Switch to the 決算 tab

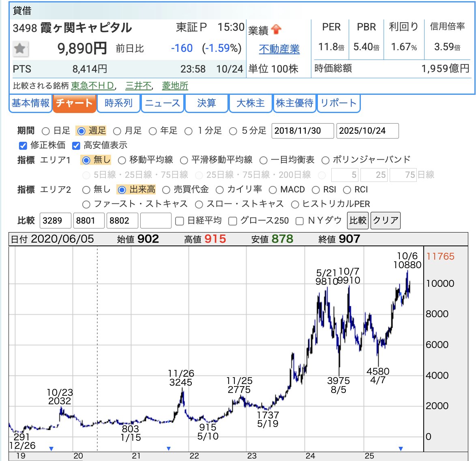click(x=206, y=103)
